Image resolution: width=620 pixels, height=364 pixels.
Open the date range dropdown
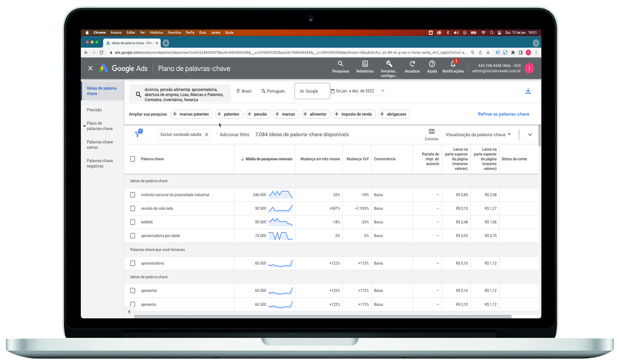pos(358,91)
